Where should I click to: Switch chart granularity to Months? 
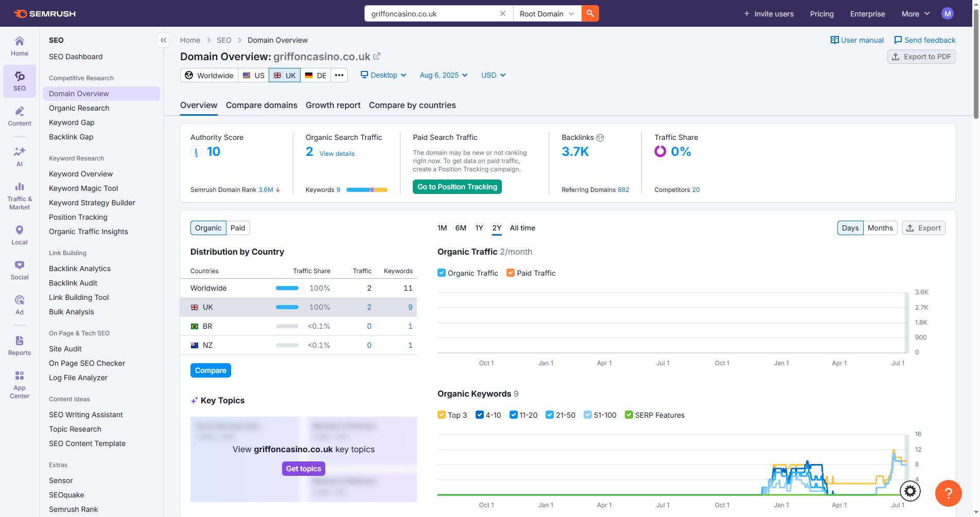880,228
